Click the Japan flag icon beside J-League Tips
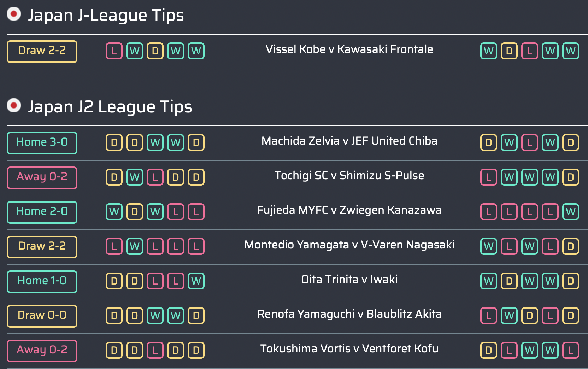 [x=14, y=14]
